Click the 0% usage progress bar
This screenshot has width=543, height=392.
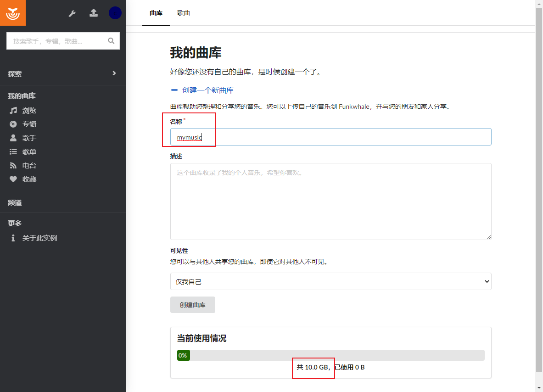coord(331,355)
